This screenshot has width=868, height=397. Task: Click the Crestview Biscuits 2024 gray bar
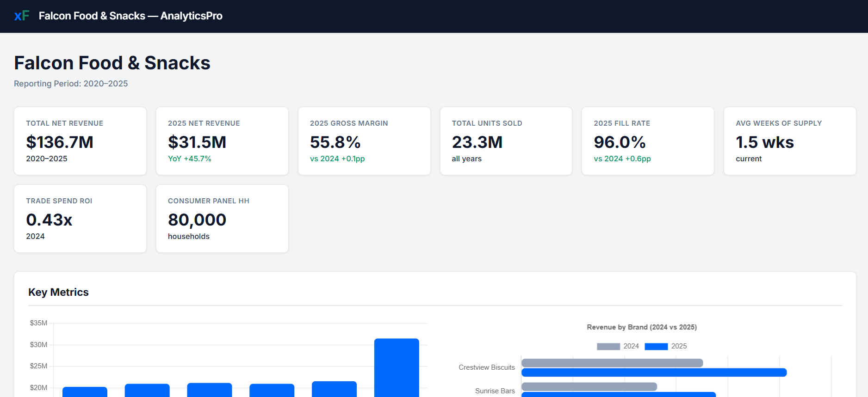click(612, 363)
